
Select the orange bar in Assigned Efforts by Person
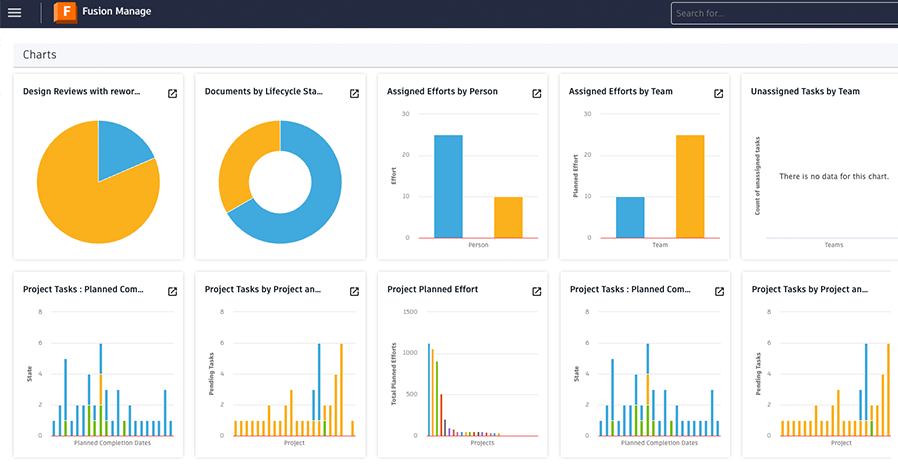point(508,217)
